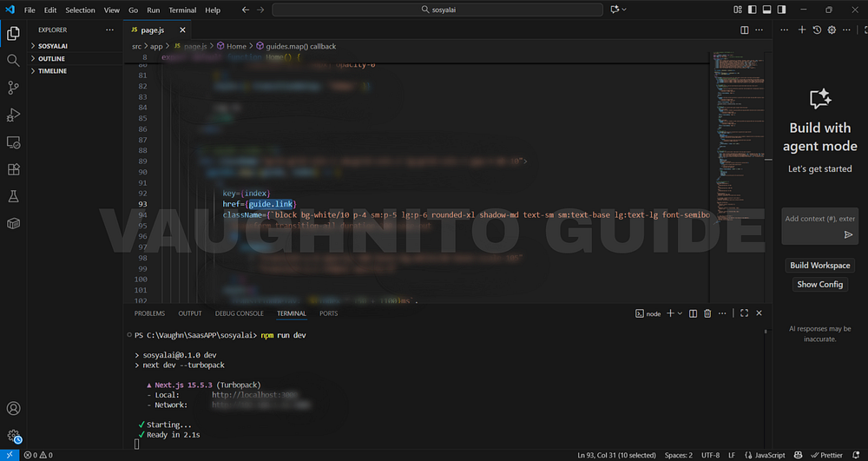The image size is (868, 461).
Task: Split the editor right
Action: coord(745,30)
